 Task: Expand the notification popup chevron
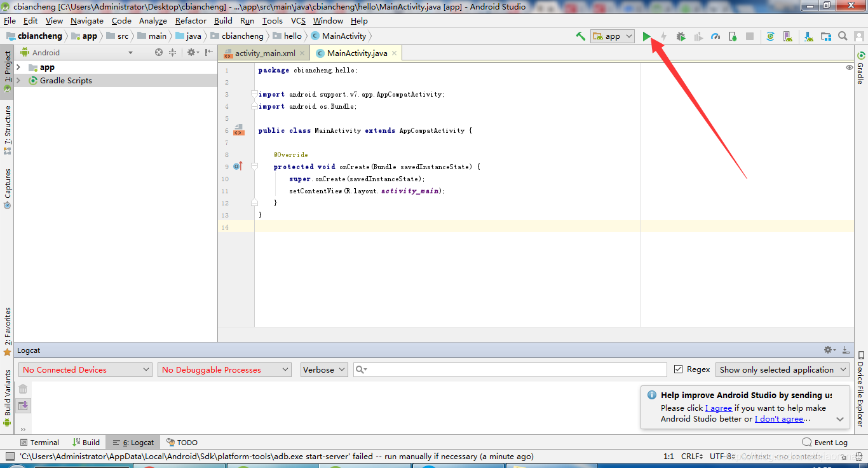[840, 419]
